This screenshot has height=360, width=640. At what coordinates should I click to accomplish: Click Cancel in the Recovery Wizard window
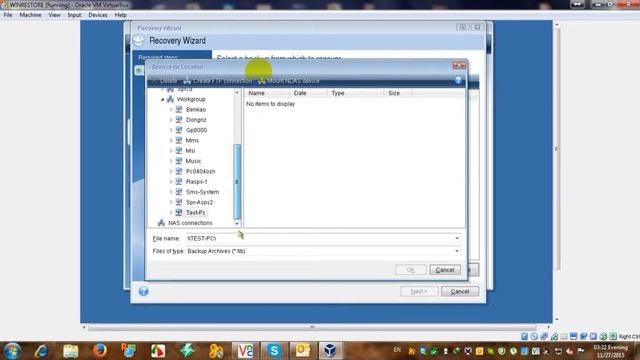pos(460,291)
